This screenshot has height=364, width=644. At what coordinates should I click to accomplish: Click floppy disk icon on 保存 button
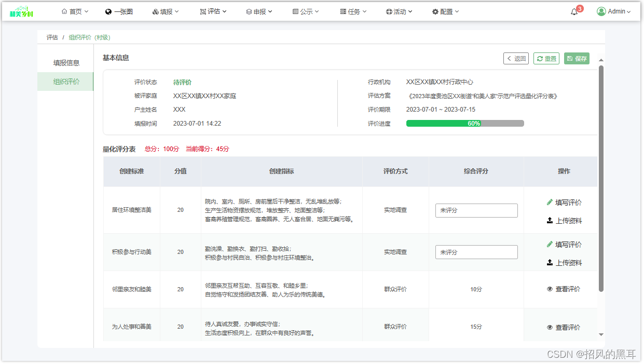point(570,59)
